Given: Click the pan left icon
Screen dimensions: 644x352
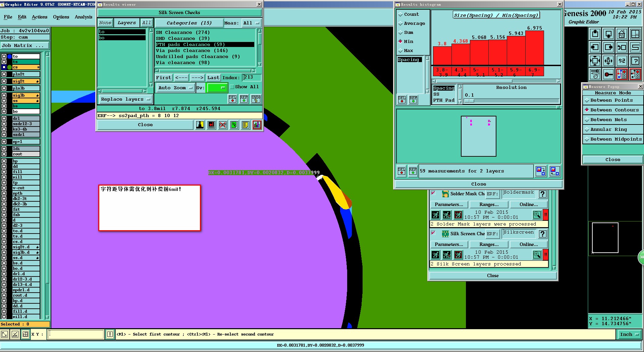Looking at the screenshot, I should click(595, 47).
